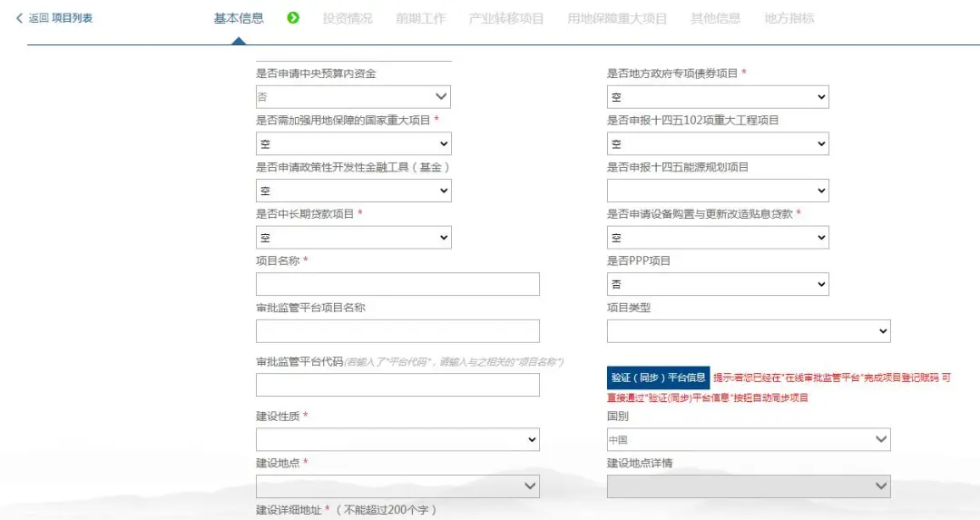
Task: Expand the 建设地点 dropdown
Action: point(397,487)
